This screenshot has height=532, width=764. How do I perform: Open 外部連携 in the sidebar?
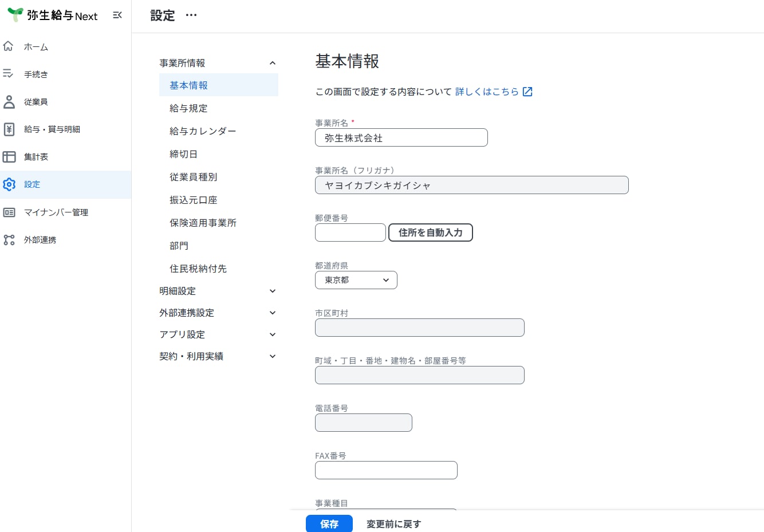pos(65,240)
